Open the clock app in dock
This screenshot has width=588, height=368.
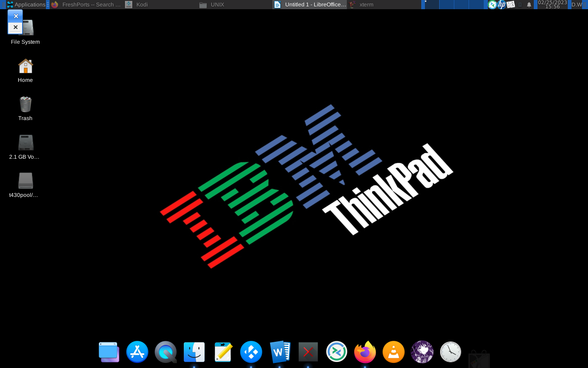click(450, 352)
